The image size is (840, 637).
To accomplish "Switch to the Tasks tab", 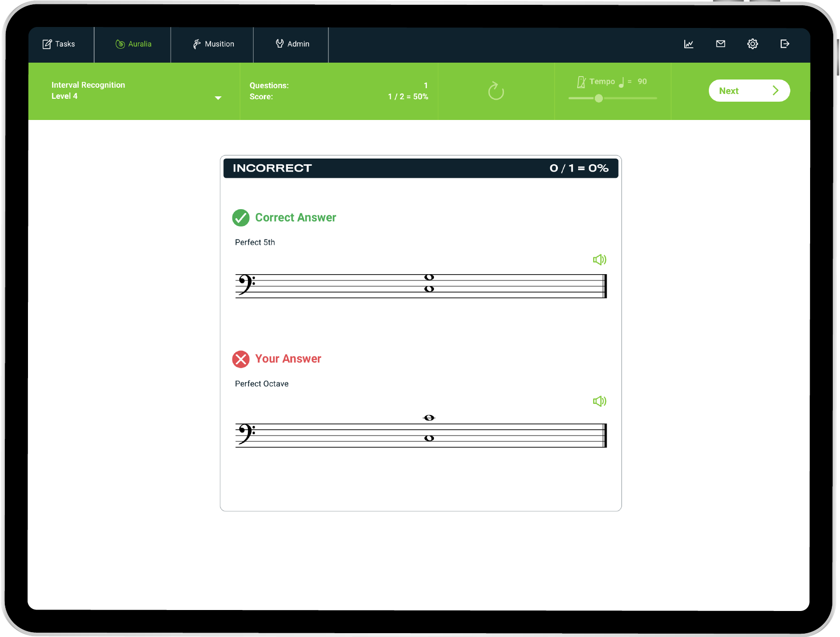I will 59,44.
